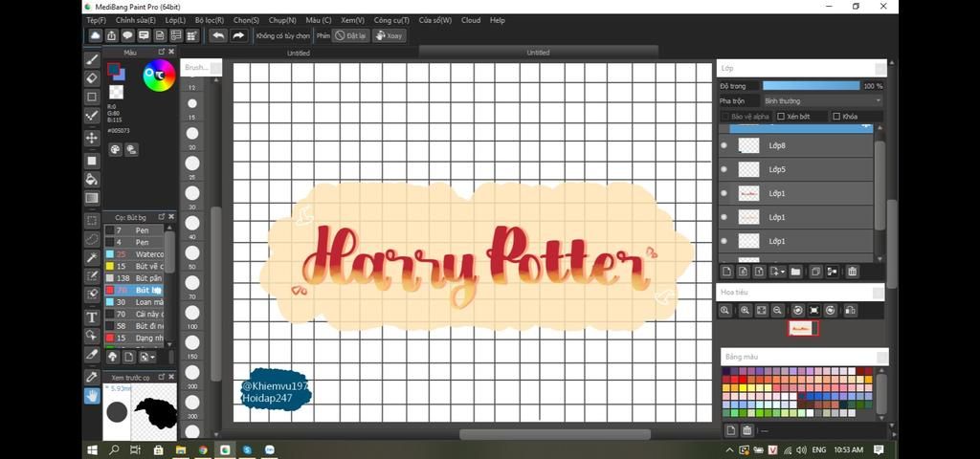Toggle visibility of layer Lớp5
Screen dimensions: 980x459
coord(724,169)
